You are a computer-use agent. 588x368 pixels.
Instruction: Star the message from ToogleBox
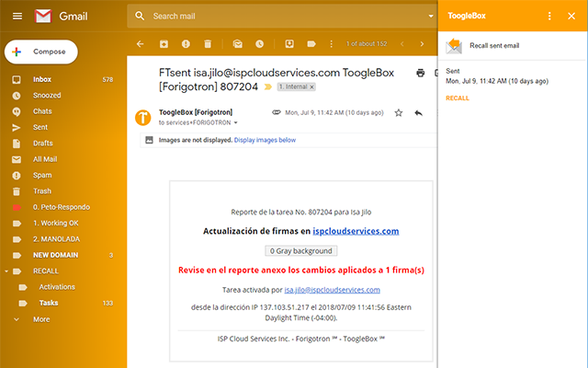pyautogui.click(x=399, y=112)
